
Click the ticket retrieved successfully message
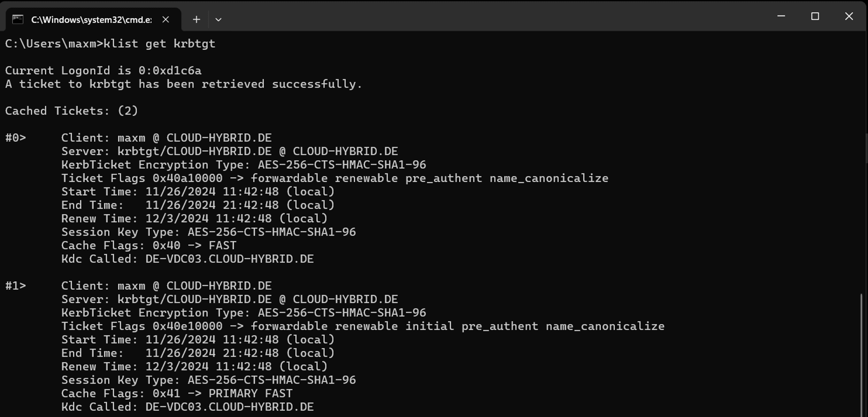[183, 84]
